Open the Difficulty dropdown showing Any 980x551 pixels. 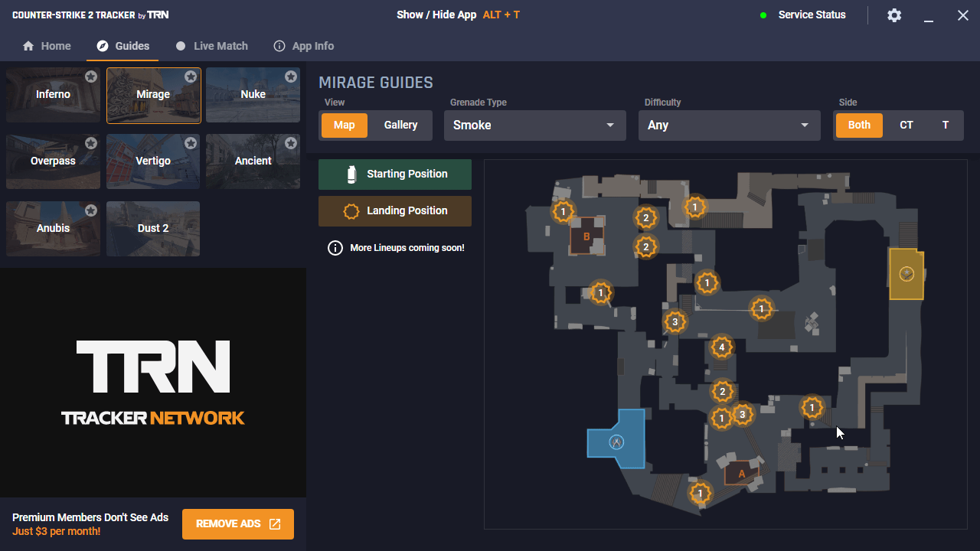coord(730,126)
